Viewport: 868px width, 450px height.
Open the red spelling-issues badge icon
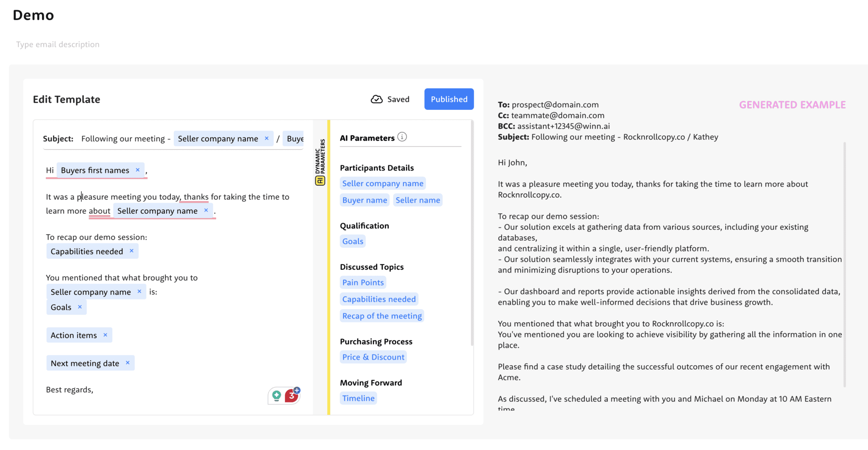pyautogui.click(x=292, y=395)
